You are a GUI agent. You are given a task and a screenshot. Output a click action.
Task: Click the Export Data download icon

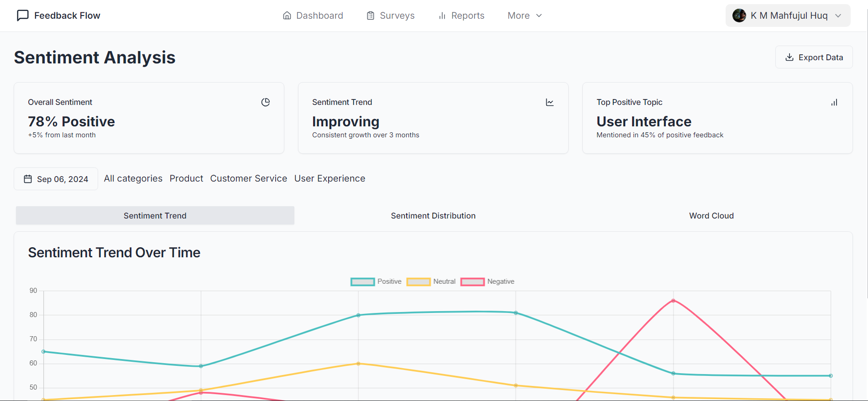[790, 57]
